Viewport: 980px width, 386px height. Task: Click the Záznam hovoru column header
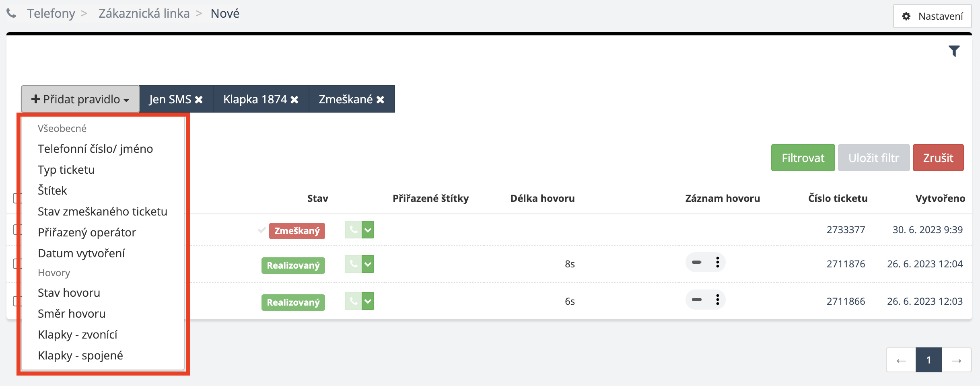pos(723,198)
